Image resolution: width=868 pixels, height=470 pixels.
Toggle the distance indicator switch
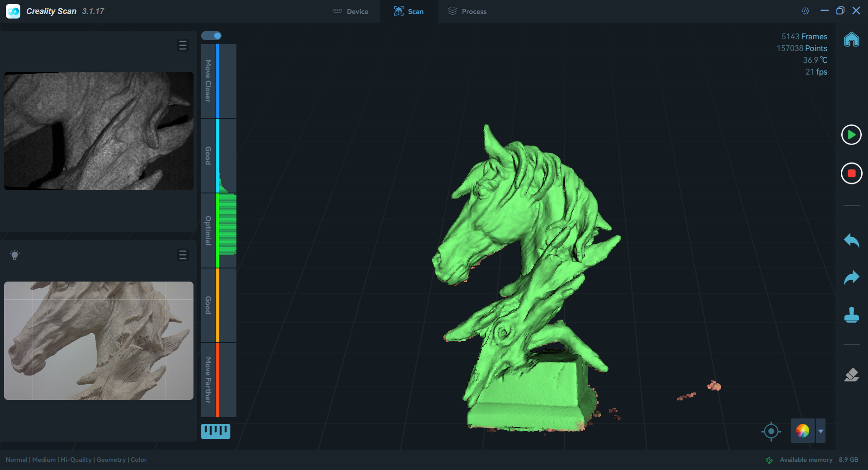pos(211,36)
